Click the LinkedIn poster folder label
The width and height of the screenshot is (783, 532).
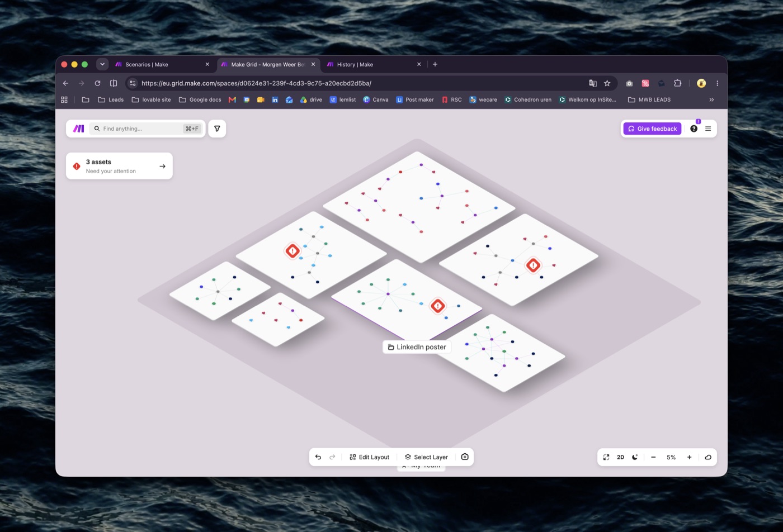(417, 347)
